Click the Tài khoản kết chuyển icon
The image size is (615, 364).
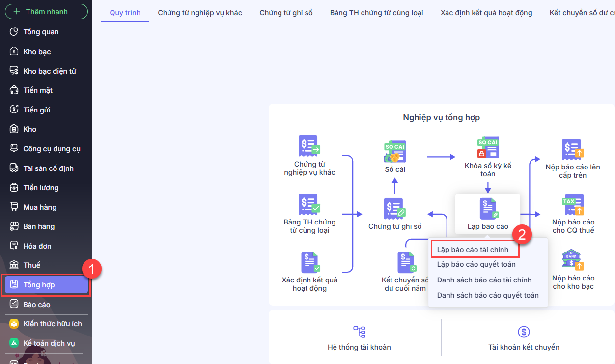pos(524,332)
